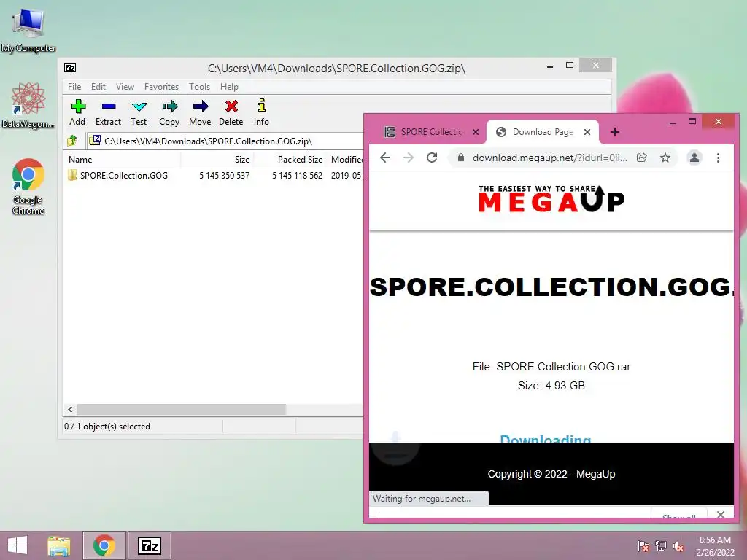This screenshot has width=747, height=560.
Task: Sort by the Name column header
Action: (122, 160)
